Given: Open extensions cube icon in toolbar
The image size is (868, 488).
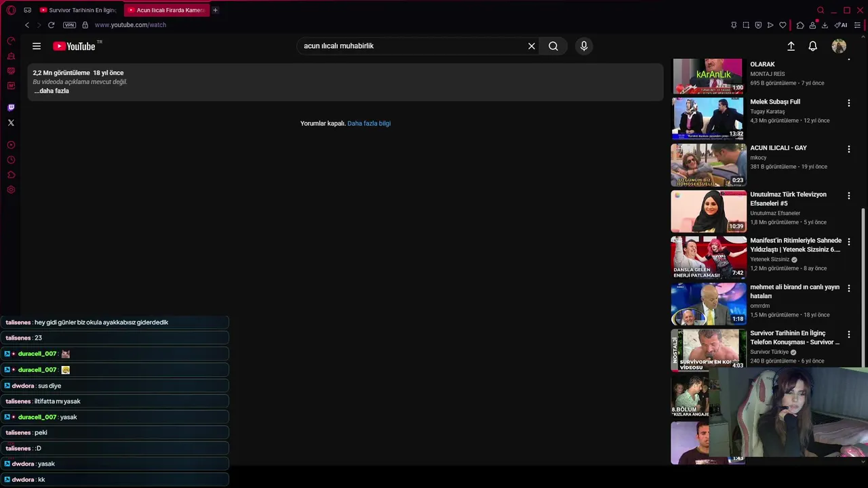Looking at the screenshot, I should [800, 25].
